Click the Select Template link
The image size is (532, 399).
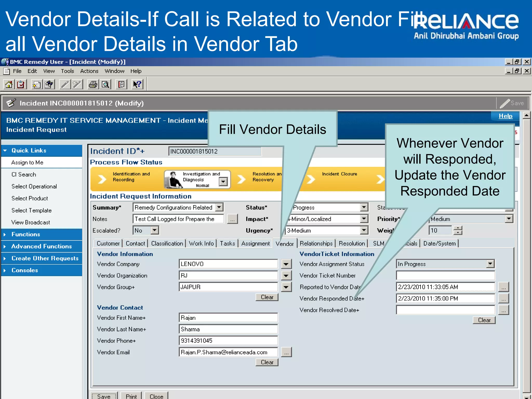(32, 210)
